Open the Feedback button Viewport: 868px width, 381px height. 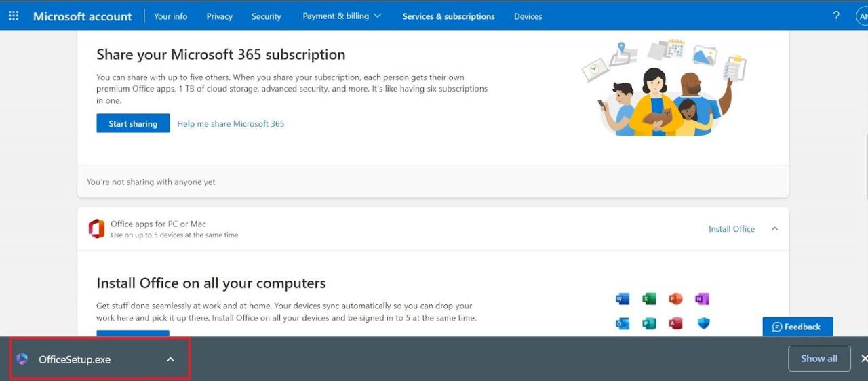point(797,327)
